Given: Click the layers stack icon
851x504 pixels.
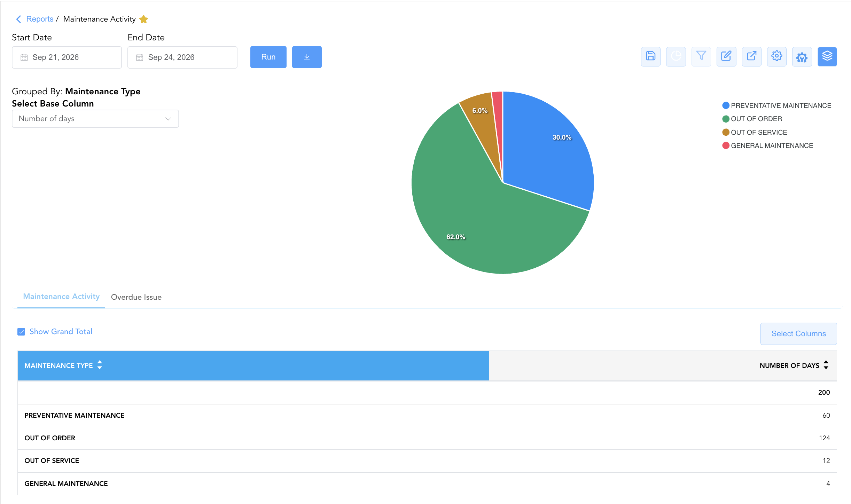Looking at the screenshot, I should coord(827,56).
